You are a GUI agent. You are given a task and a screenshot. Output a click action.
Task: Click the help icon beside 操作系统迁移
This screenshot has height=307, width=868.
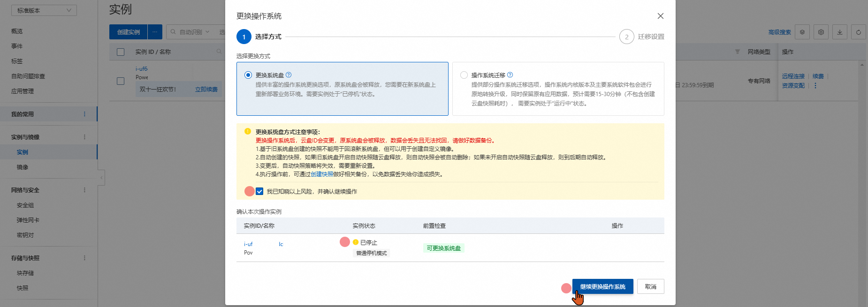[510, 75]
